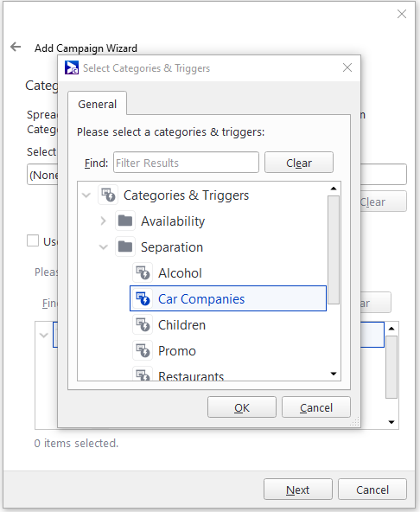Toggle the partially hidden checkbox behind the dialog
The image size is (420, 512).
pos(33,241)
